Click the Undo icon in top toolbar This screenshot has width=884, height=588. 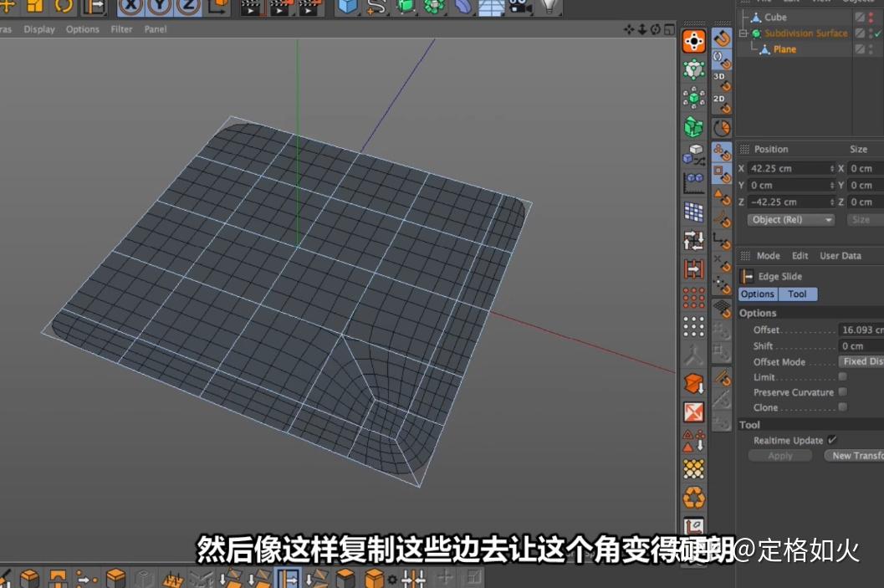62,8
